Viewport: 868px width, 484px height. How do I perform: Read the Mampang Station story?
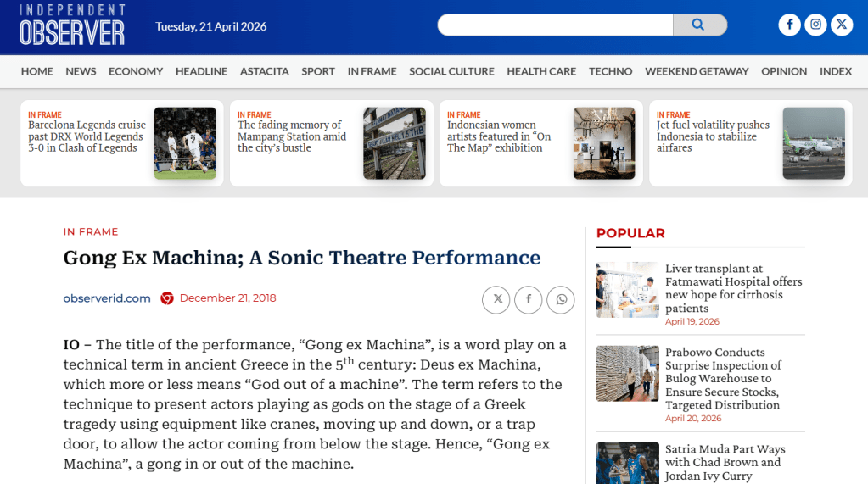coord(292,136)
